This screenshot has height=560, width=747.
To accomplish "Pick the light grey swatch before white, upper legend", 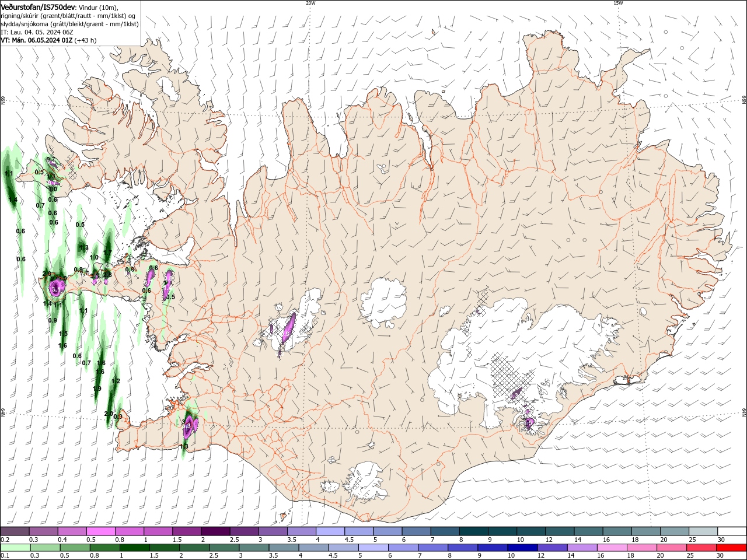I will coord(703,531).
